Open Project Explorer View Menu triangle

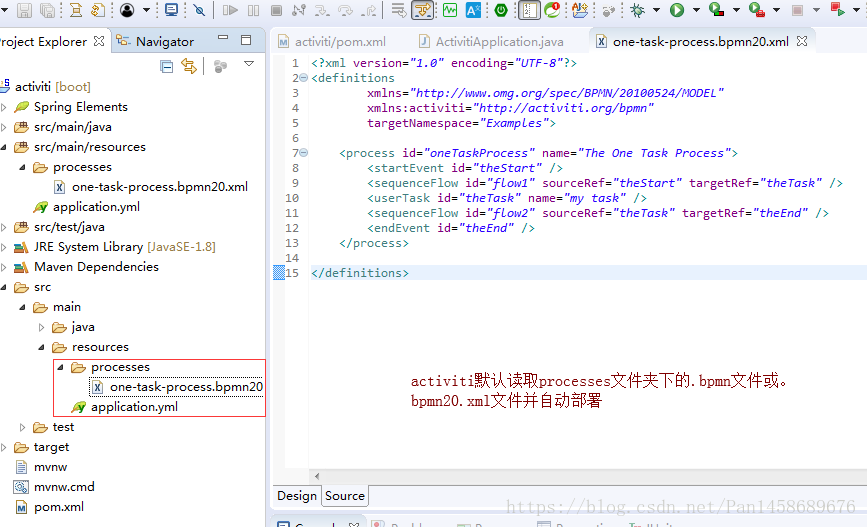pyautogui.click(x=249, y=64)
